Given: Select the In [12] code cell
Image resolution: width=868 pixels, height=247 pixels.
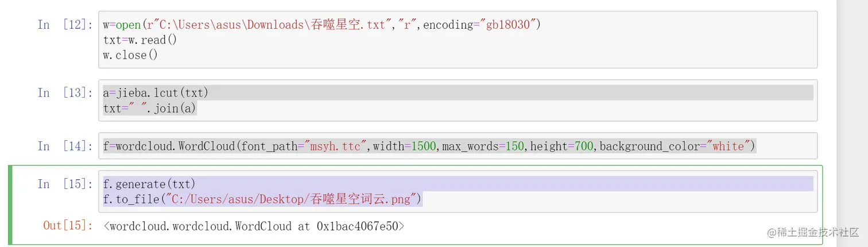Looking at the screenshot, I should click(458, 40).
